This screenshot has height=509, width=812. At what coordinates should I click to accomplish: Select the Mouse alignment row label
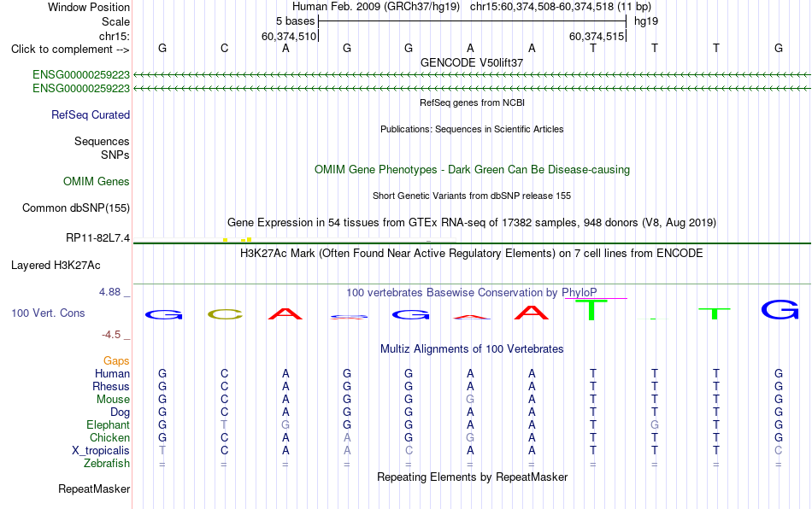[x=113, y=400]
